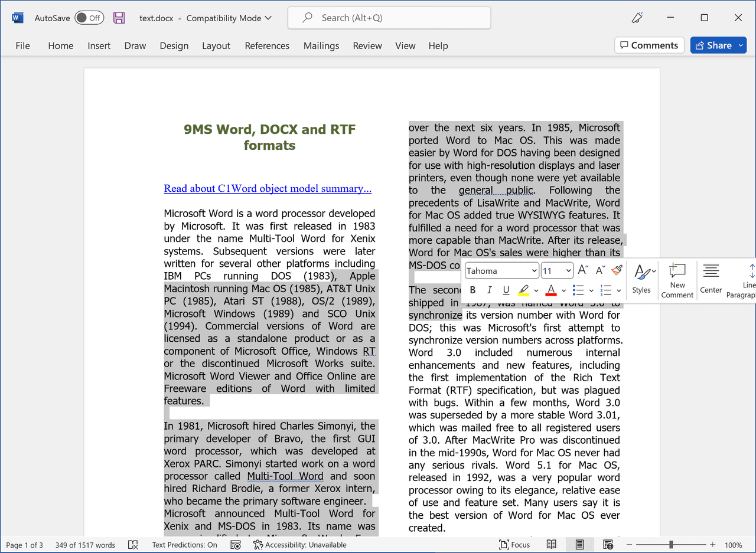The width and height of the screenshot is (756, 553).
Task: Click the document title heading text
Action: pyautogui.click(x=269, y=138)
